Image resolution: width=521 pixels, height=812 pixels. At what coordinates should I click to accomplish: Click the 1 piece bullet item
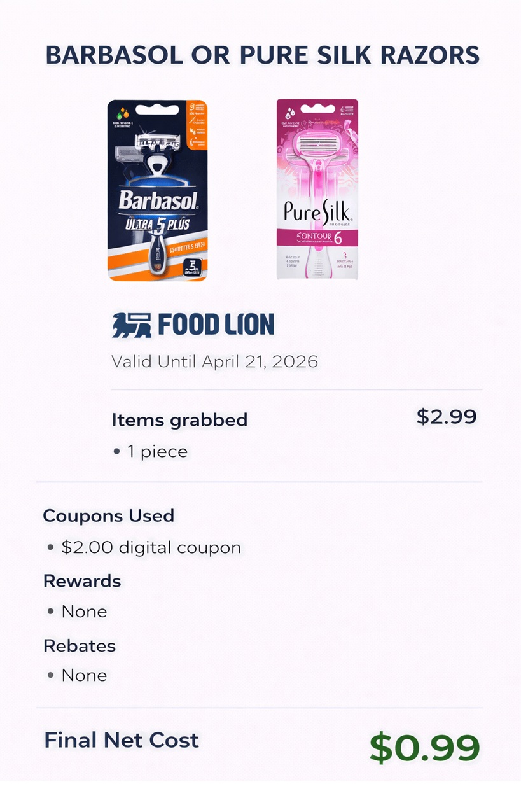point(150,452)
